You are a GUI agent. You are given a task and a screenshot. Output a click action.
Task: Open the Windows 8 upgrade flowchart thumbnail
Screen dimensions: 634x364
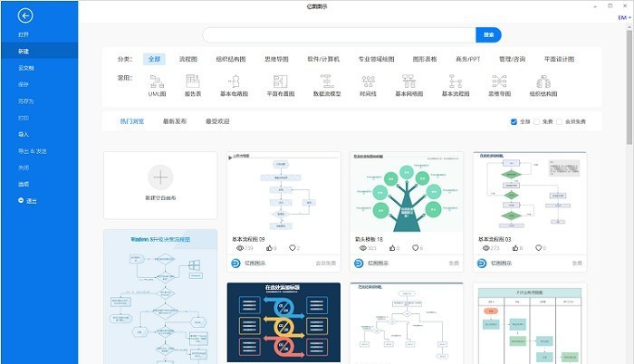click(x=160, y=297)
